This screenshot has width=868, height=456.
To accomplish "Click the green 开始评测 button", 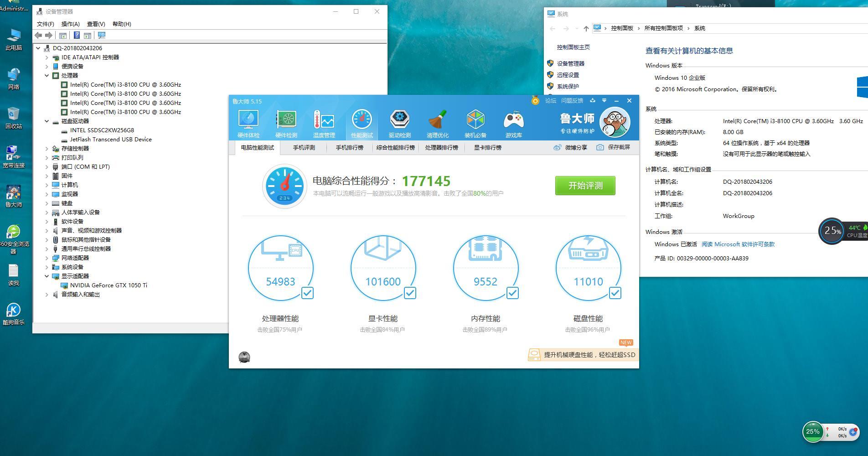I will click(x=585, y=186).
